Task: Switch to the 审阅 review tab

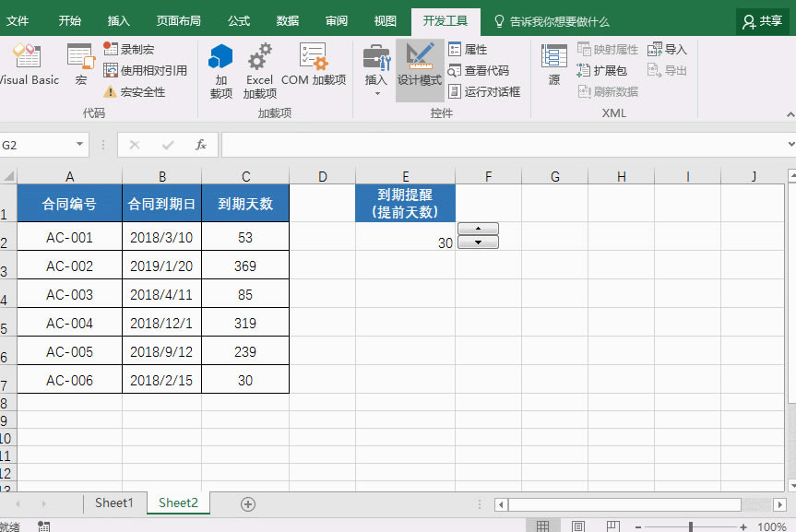Action: [336, 21]
